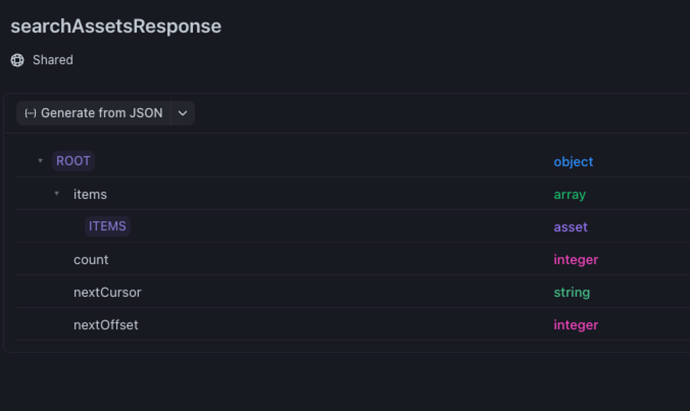Screen dimensions: 690x411
Task: Open the asset type reference
Action: click(571, 227)
